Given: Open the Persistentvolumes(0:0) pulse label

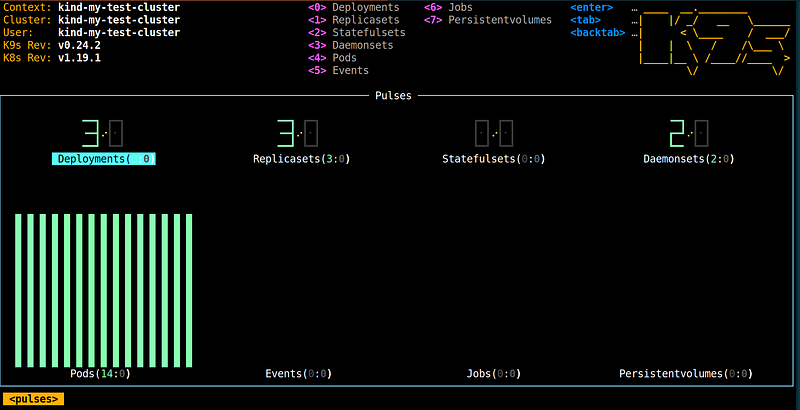Looking at the screenshot, I should [x=686, y=374].
